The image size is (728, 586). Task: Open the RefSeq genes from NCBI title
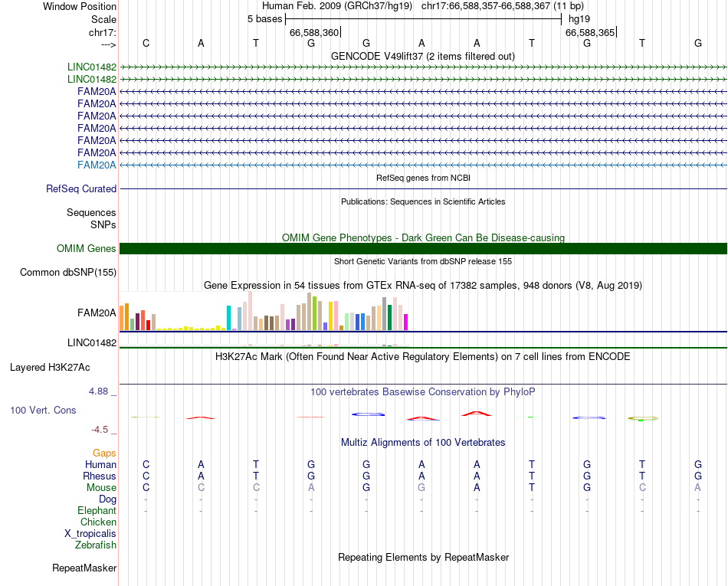click(423, 178)
